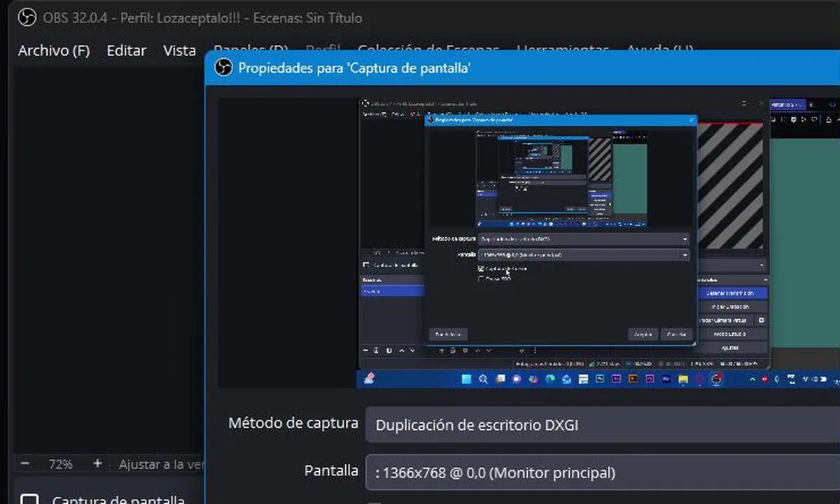Screen dimensions: 840x504
Task: Click the OBS logo in Propiedades dialog title
Action: (x=223, y=68)
